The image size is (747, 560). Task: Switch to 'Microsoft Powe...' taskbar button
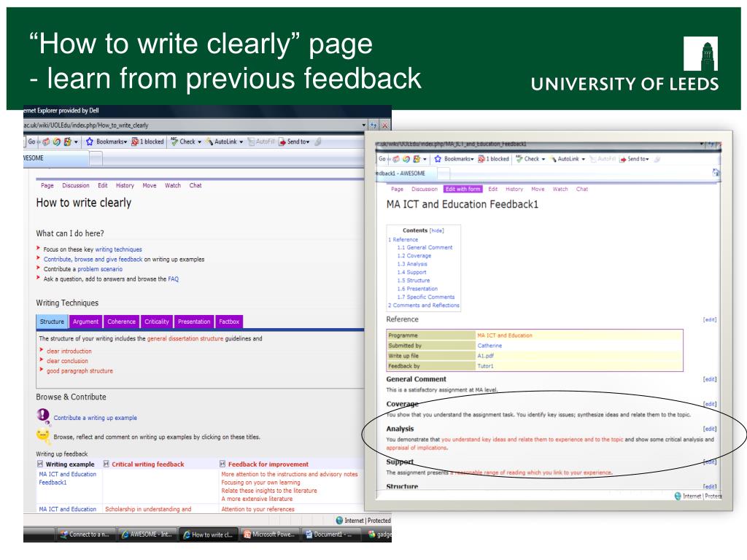tap(268, 534)
